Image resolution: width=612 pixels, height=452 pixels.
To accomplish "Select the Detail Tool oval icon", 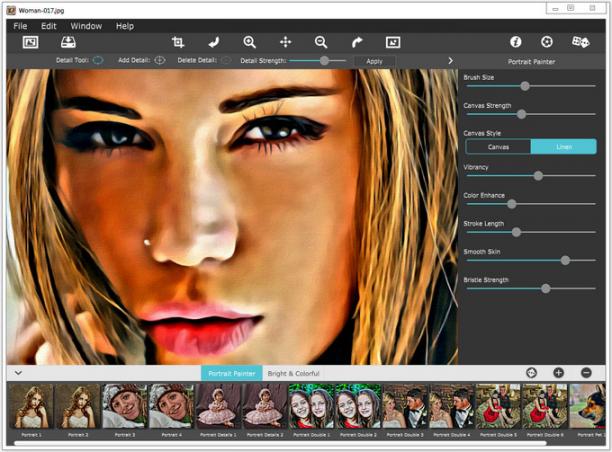I will [x=98, y=61].
